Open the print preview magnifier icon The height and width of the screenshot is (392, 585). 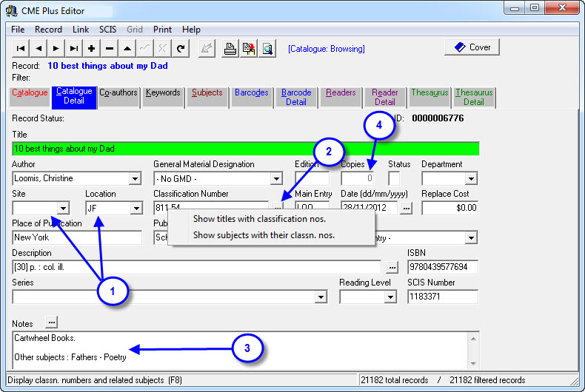tap(267, 49)
